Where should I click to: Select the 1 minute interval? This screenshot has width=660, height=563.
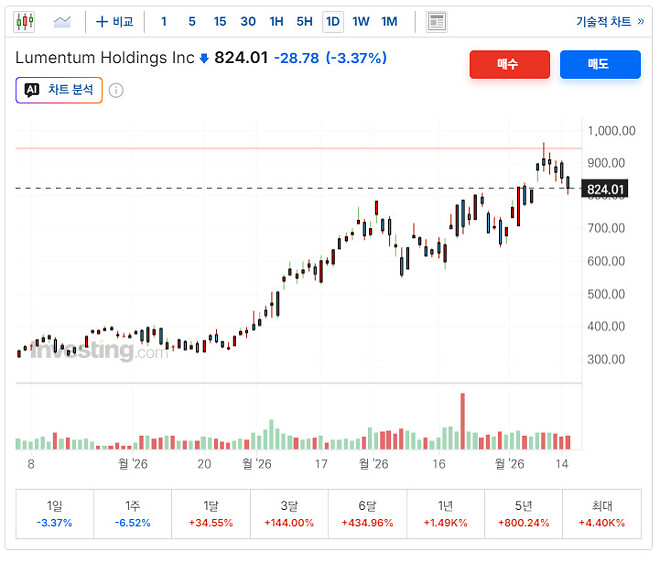164,21
